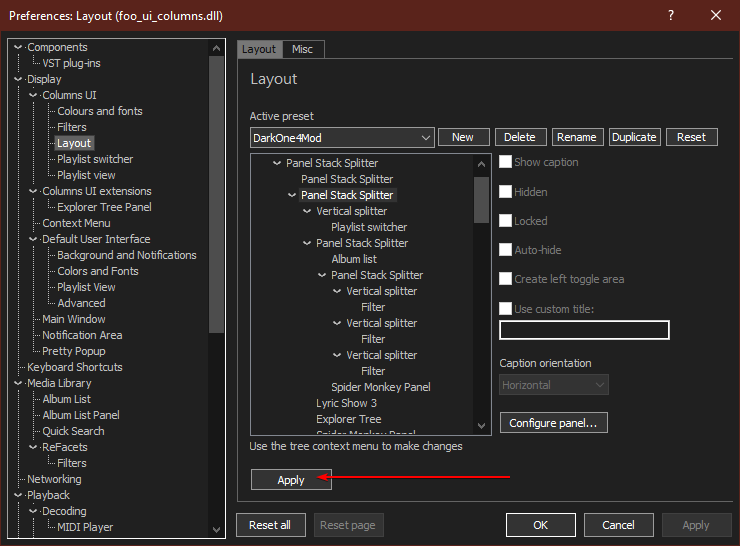Collapse the Columns UI tree node

[33, 95]
